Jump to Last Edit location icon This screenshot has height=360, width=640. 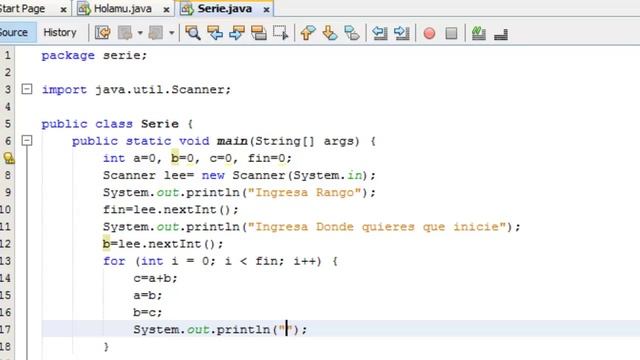(102, 33)
